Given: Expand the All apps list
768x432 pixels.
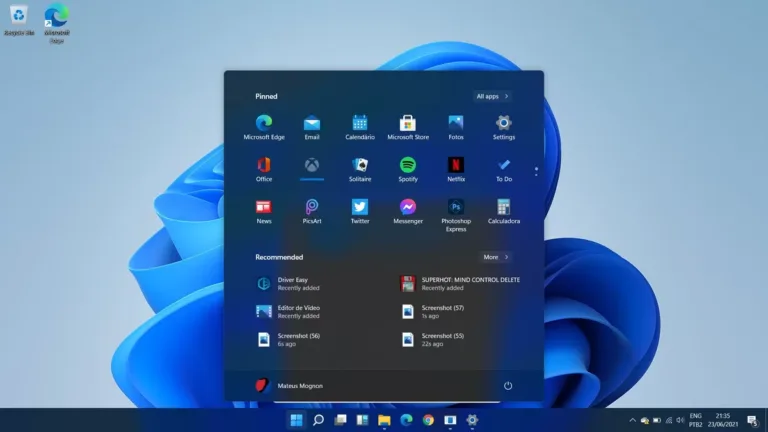Looking at the screenshot, I should 492,96.
